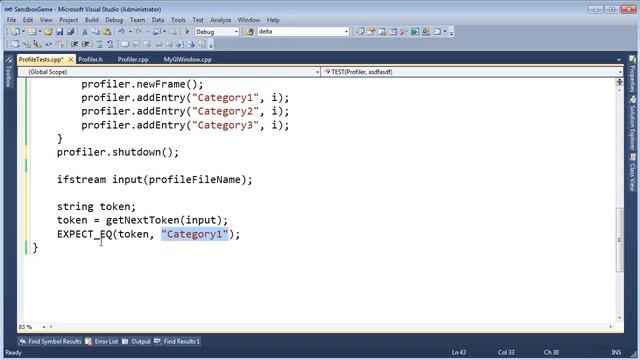The width and height of the screenshot is (640, 360).
Task: Click the Add New Item toolbar icon
Action: coord(32,31)
